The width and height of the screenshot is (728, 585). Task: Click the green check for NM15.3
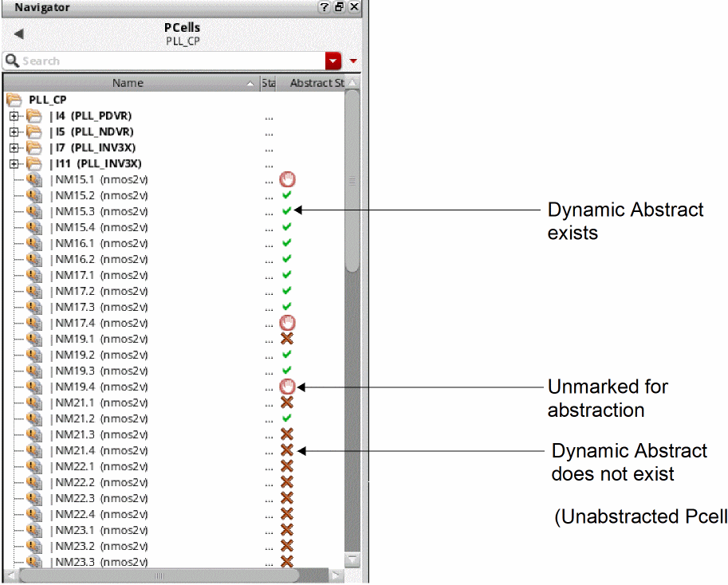(x=287, y=210)
